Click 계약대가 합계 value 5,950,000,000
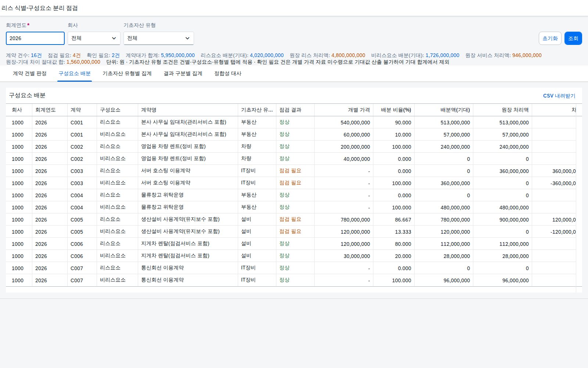The width and height of the screenshot is (588, 368). (x=178, y=55)
